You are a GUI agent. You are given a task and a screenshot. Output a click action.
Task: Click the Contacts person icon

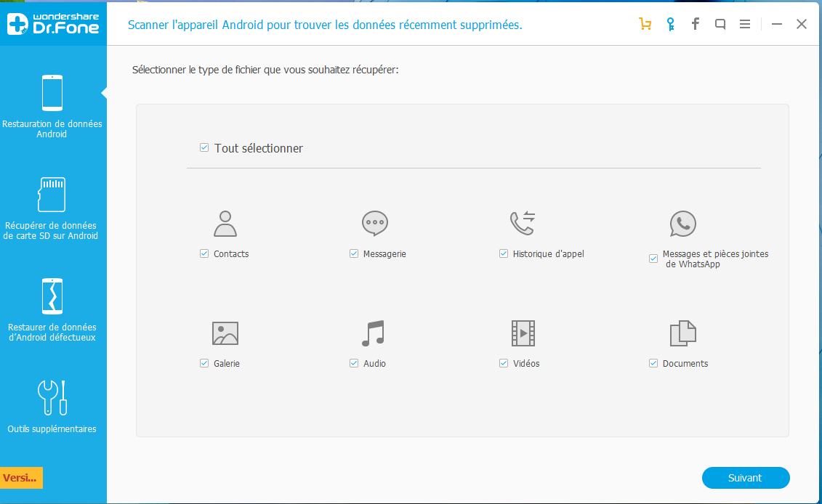tap(225, 224)
